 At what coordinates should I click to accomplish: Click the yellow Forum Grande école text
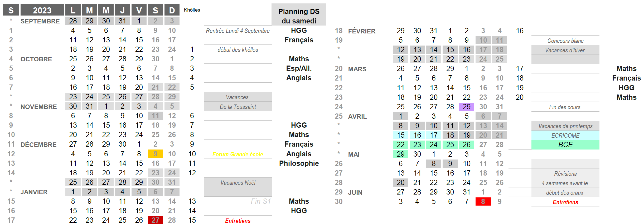tap(238, 154)
